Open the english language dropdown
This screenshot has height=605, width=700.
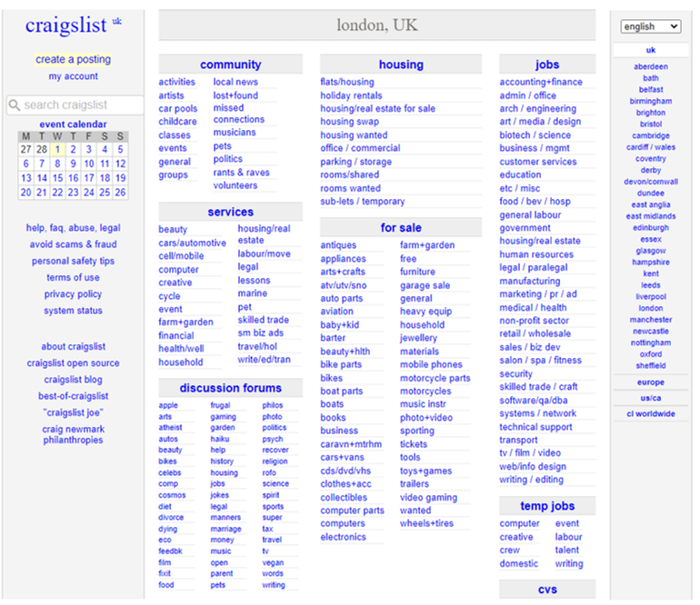(650, 26)
